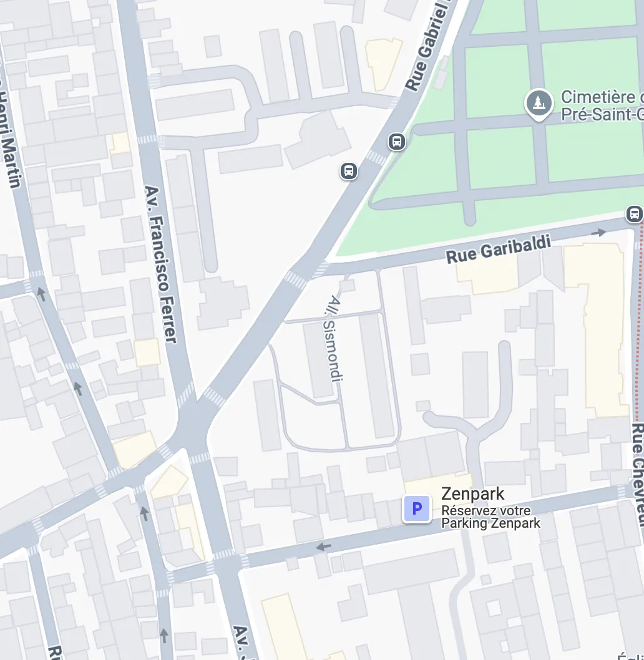
Task: Select bus stop on west side of Rue Gabriel
Action: pyautogui.click(x=349, y=171)
